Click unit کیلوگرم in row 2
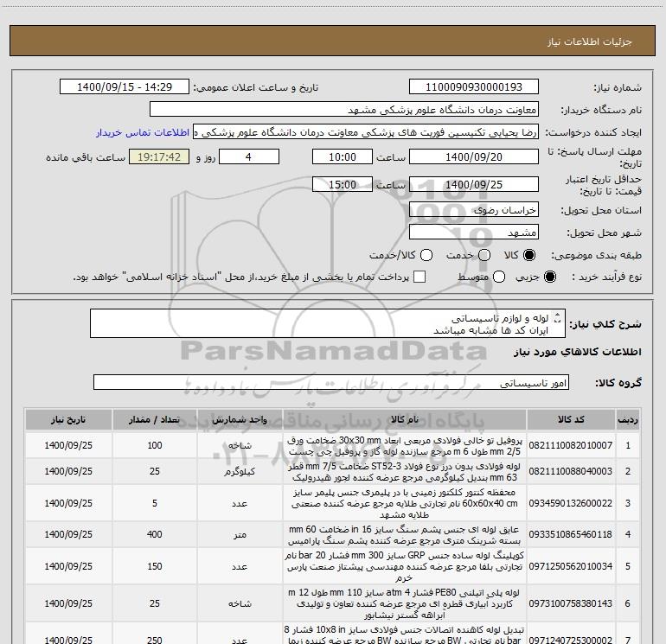 (240, 472)
